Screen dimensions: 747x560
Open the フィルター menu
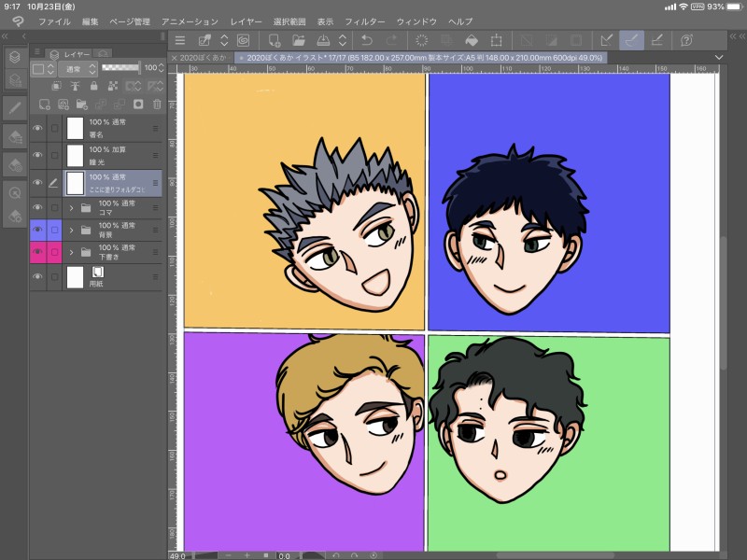coord(365,21)
